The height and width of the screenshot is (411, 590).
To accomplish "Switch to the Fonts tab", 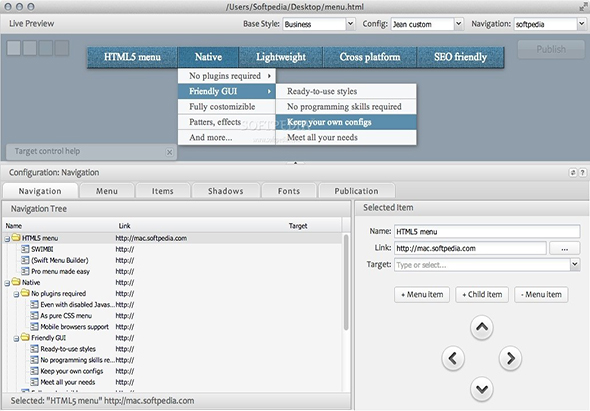I will pyautogui.click(x=289, y=191).
